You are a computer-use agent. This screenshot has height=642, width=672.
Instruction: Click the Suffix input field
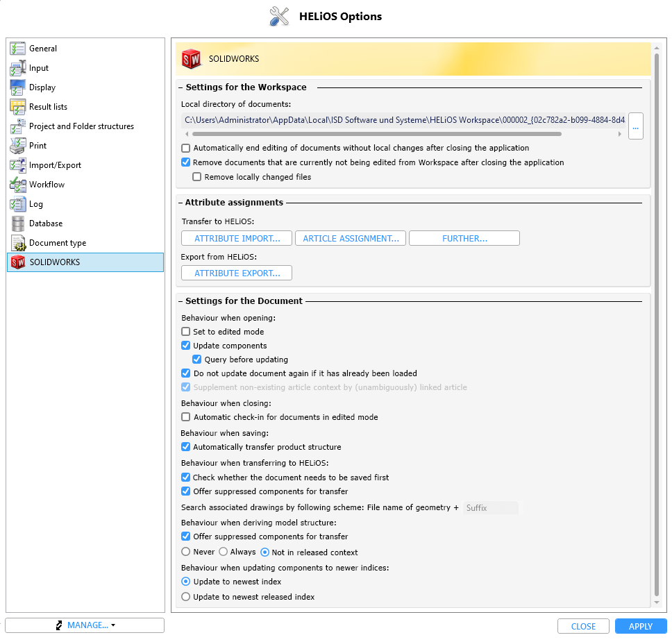491,508
